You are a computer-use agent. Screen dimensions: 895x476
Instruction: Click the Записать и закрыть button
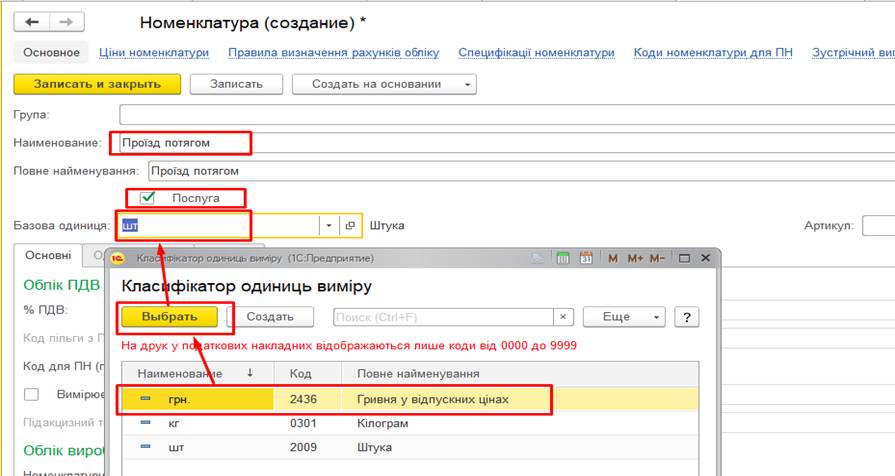(x=97, y=84)
